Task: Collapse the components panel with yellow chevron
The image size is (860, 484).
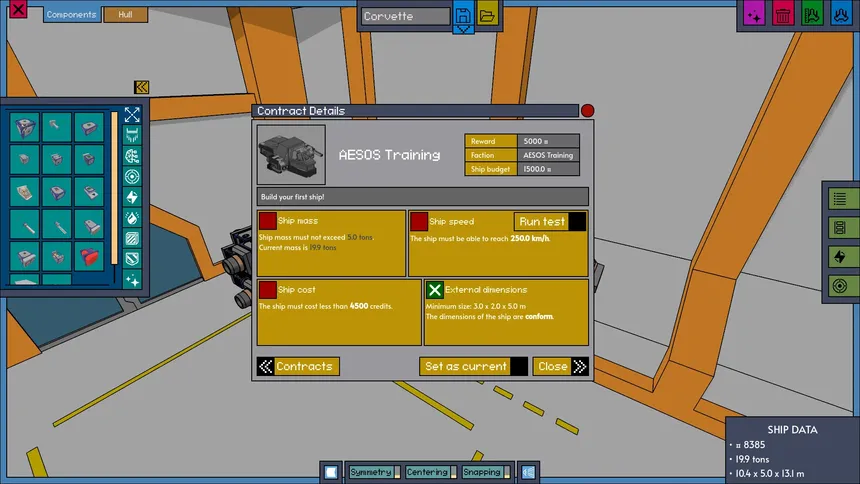Action: pos(142,88)
